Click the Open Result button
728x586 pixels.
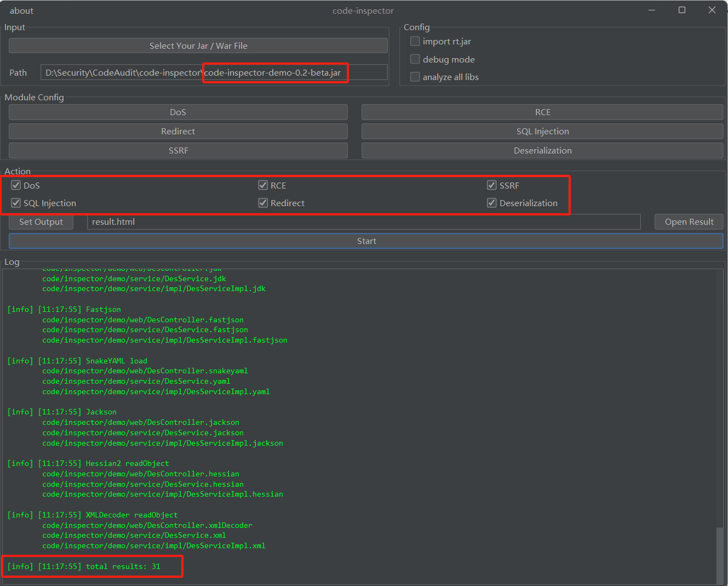point(689,222)
